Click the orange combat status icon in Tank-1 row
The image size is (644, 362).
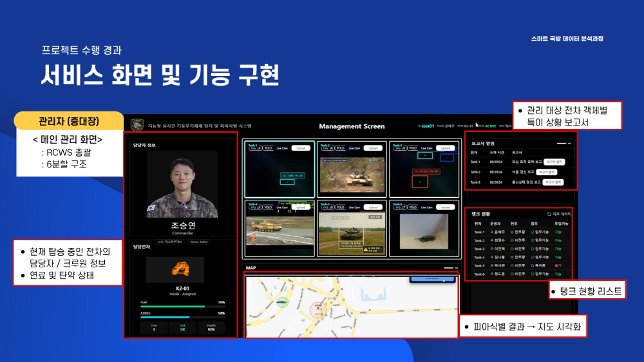(512, 232)
